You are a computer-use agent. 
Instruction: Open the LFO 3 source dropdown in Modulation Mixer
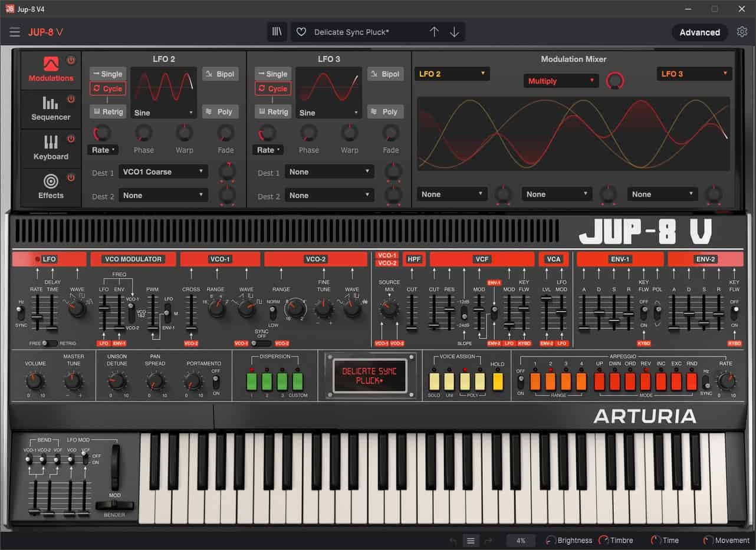point(694,74)
